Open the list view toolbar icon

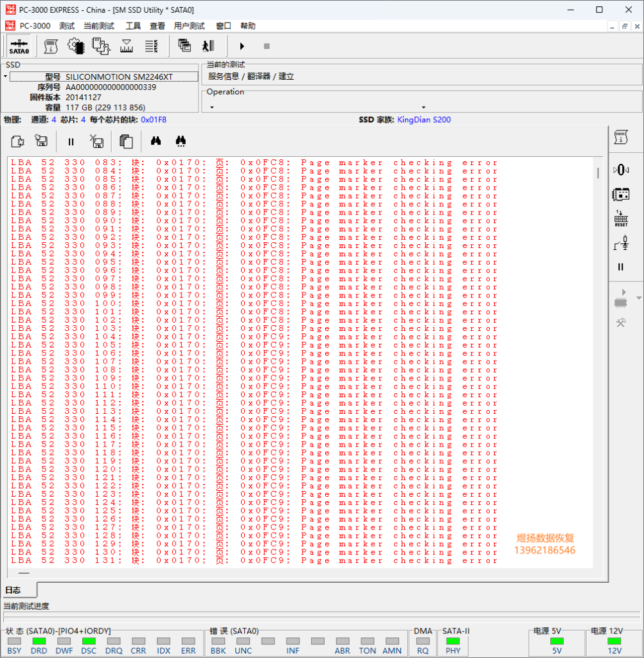[x=151, y=46]
